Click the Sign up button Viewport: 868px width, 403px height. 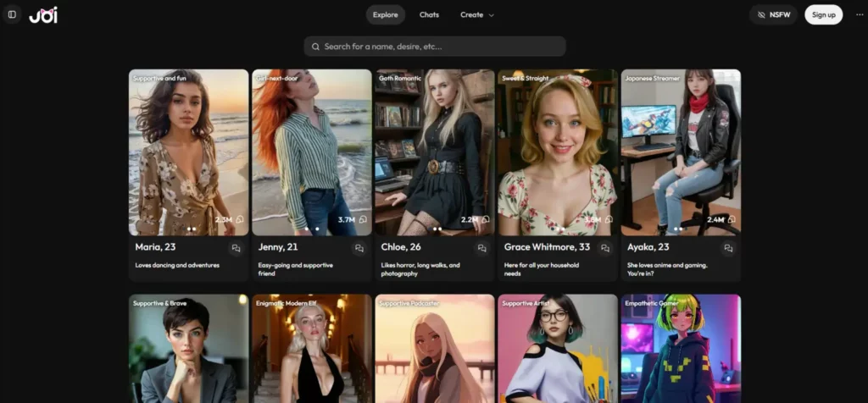(x=823, y=14)
